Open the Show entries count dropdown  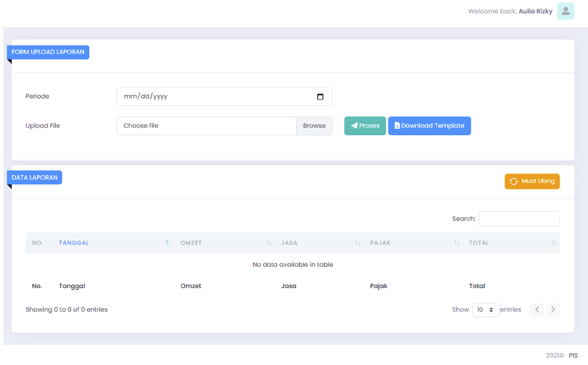pyautogui.click(x=485, y=310)
